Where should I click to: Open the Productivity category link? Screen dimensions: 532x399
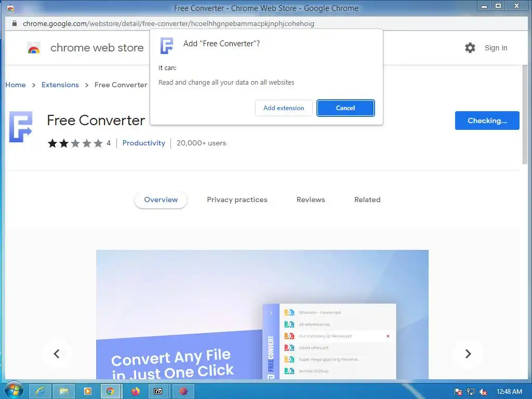pyautogui.click(x=143, y=143)
